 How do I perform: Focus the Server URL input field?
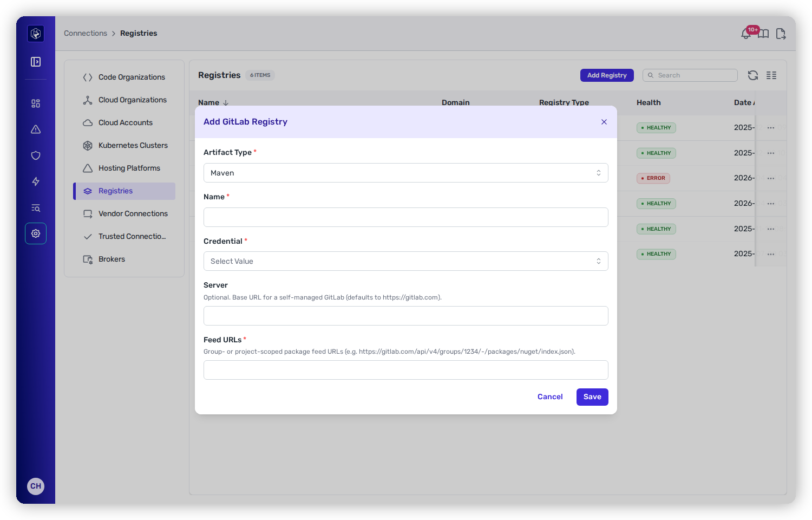[406, 316]
